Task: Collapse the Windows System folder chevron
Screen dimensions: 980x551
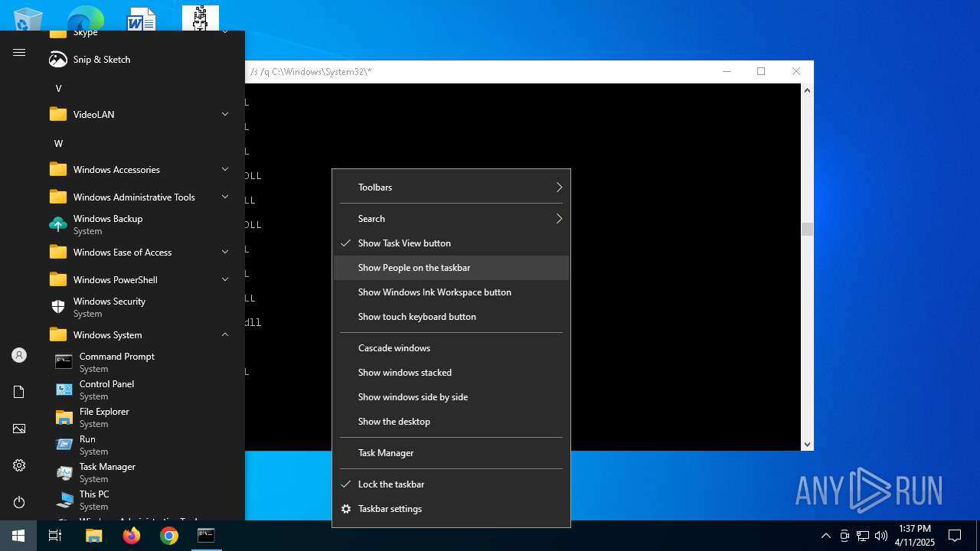Action: coord(225,334)
